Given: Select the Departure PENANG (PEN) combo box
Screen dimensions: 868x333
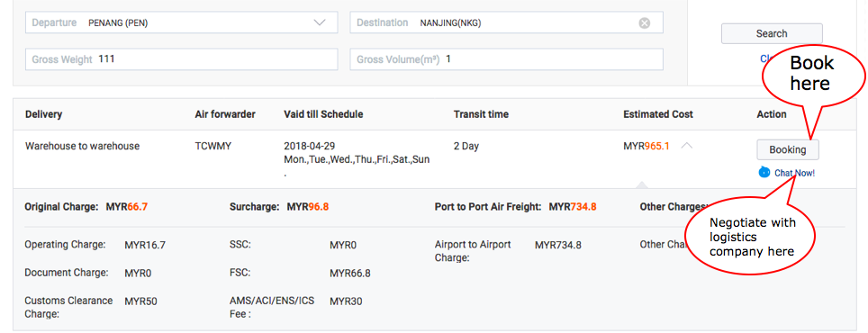Looking at the screenshot, I should (182, 22).
